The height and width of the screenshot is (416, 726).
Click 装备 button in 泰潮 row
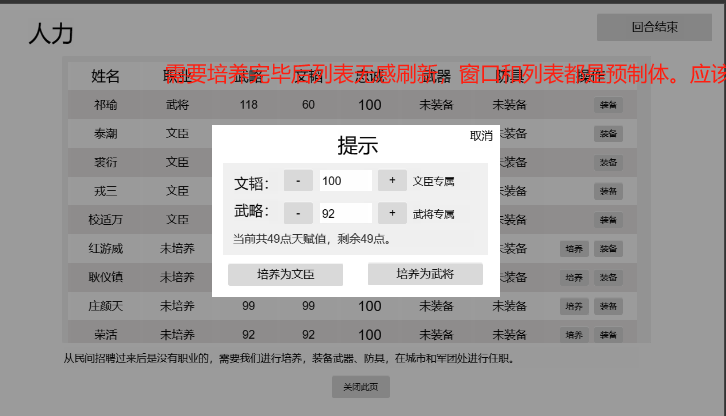click(x=608, y=134)
